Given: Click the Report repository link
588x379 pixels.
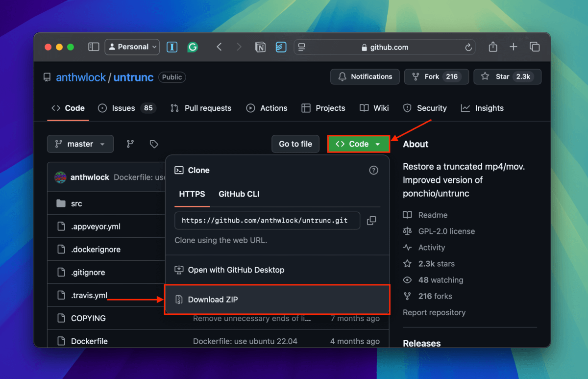Looking at the screenshot, I should [x=434, y=312].
